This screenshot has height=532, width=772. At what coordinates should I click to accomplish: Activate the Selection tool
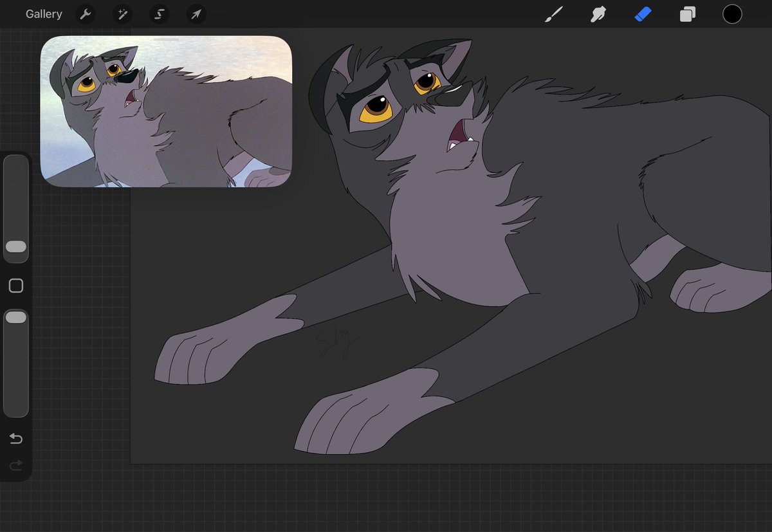159,14
